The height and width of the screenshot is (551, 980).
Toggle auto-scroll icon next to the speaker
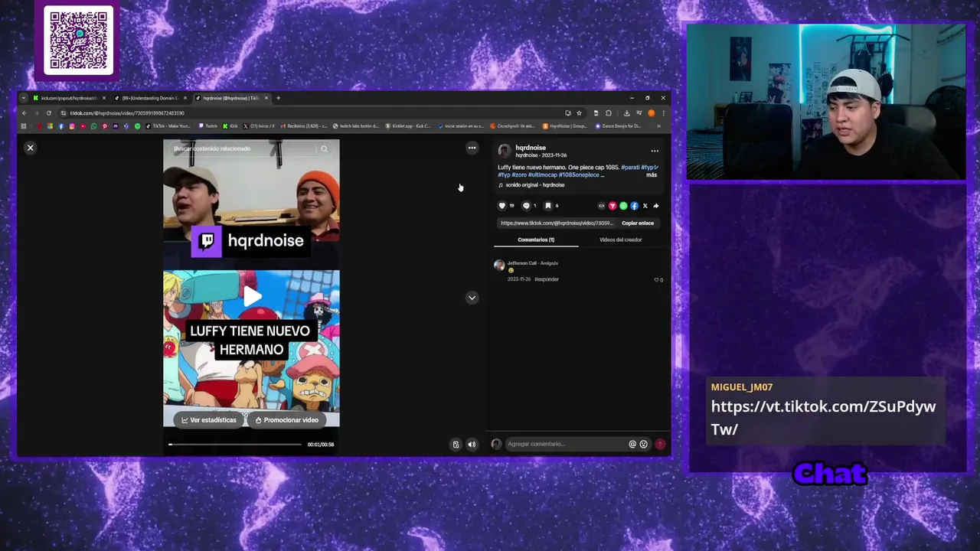pyautogui.click(x=456, y=445)
